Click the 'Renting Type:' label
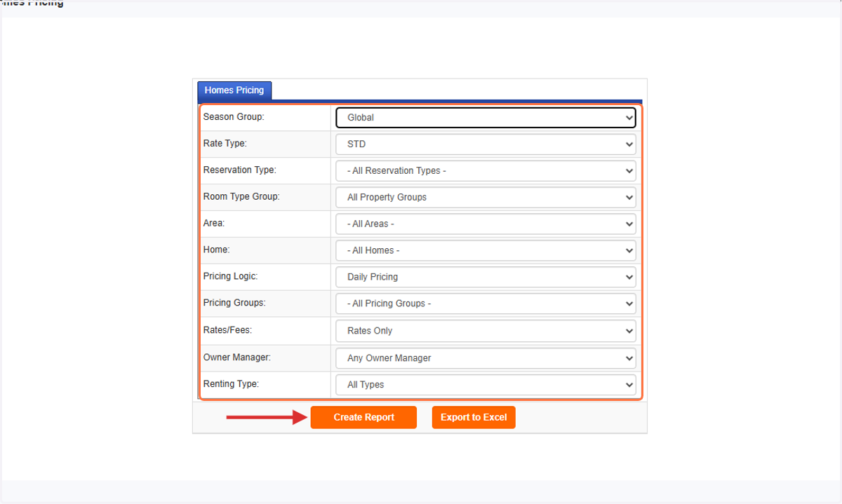The image size is (842, 504). point(231,384)
